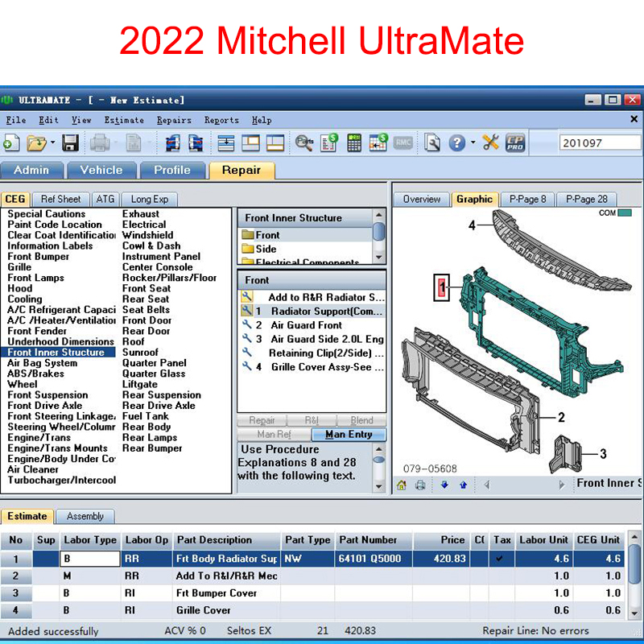Switch to the Overview graphic tab
The height and width of the screenshot is (644, 644).
pos(422,199)
